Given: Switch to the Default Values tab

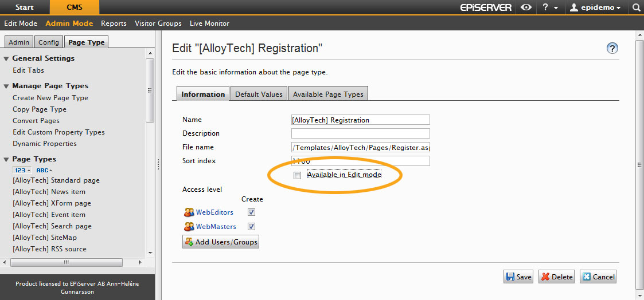Looking at the screenshot, I should pos(259,94).
